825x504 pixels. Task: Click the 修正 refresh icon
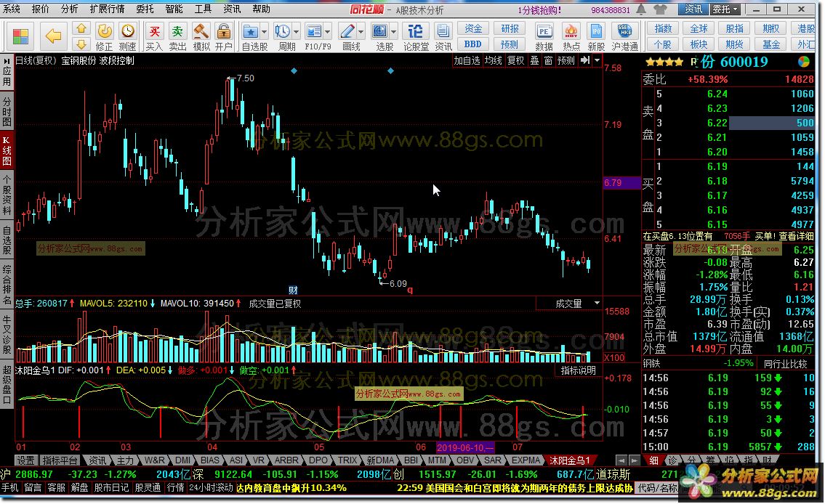(105, 31)
